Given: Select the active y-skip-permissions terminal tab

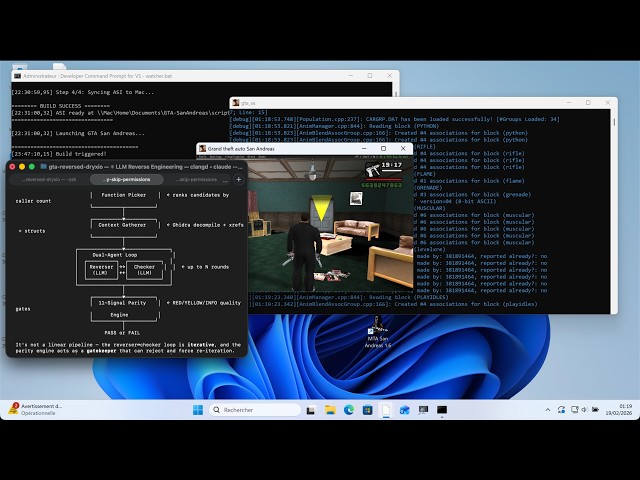Looking at the screenshot, I should click(x=127, y=180).
